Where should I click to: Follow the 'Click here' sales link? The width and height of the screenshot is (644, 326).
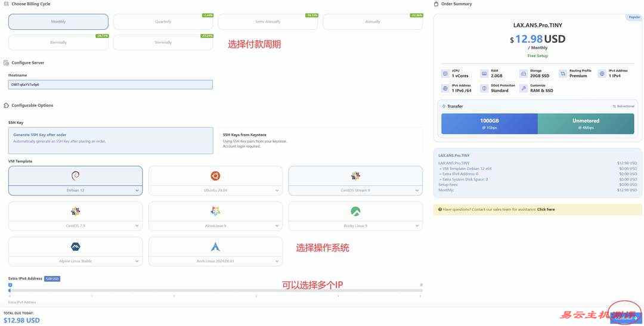(x=546, y=209)
